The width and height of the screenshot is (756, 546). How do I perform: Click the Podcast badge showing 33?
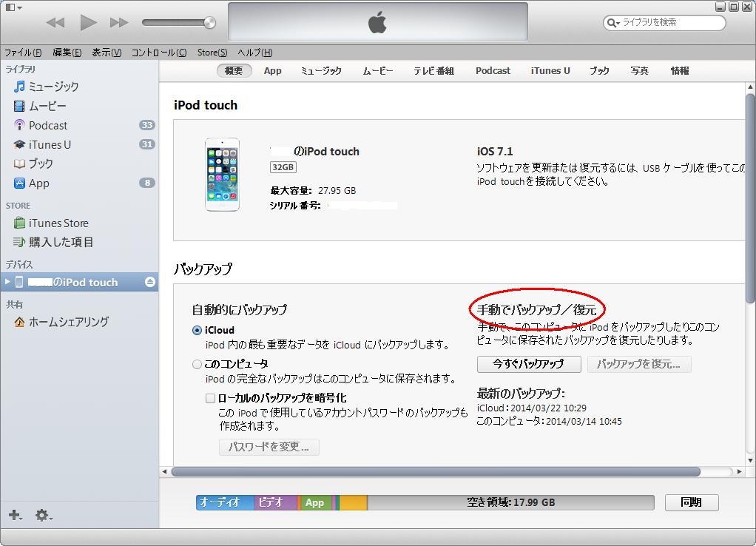click(x=147, y=125)
